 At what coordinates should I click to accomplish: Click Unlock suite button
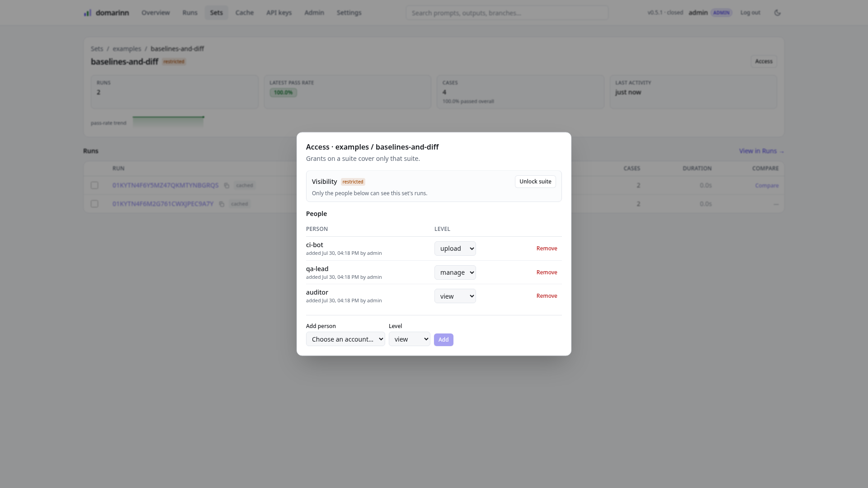click(535, 182)
